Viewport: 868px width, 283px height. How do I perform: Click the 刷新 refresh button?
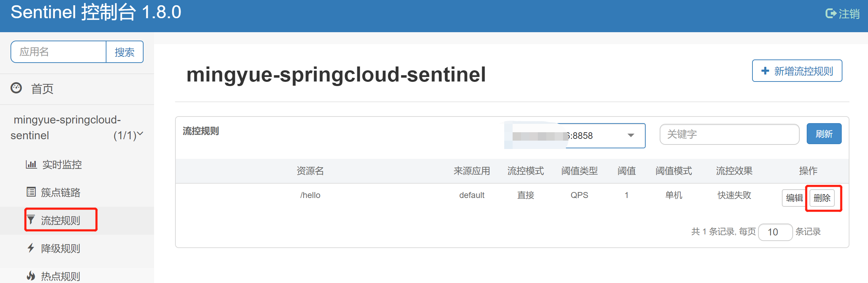(824, 134)
